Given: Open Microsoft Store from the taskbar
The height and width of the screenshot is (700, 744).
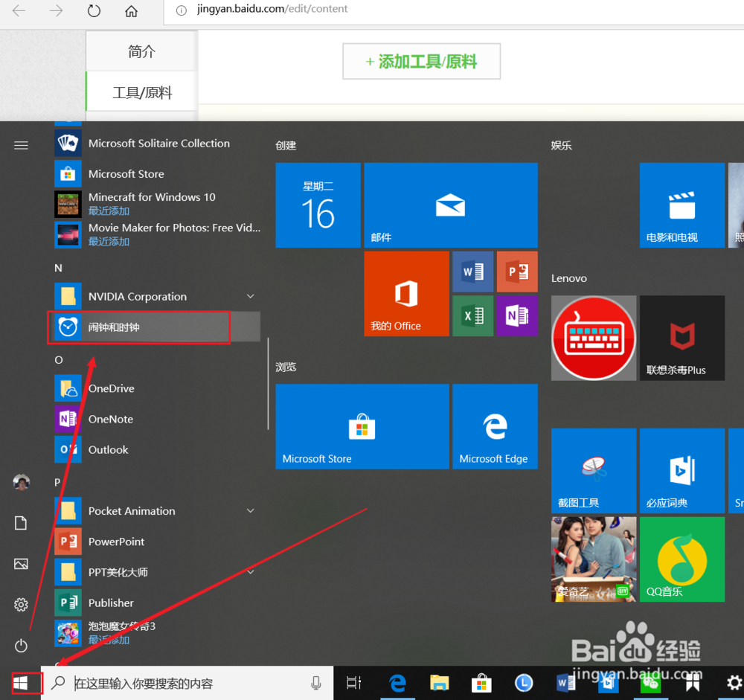Looking at the screenshot, I should click(481, 684).
